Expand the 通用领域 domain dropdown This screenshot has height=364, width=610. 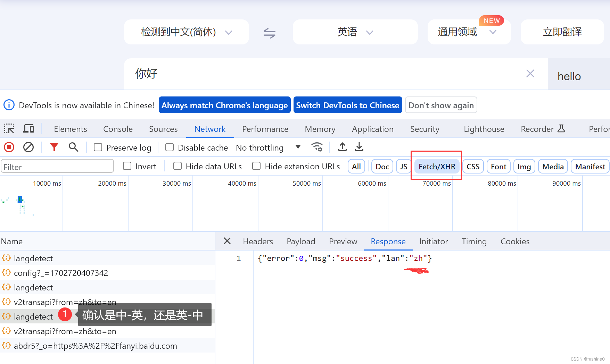469,32
